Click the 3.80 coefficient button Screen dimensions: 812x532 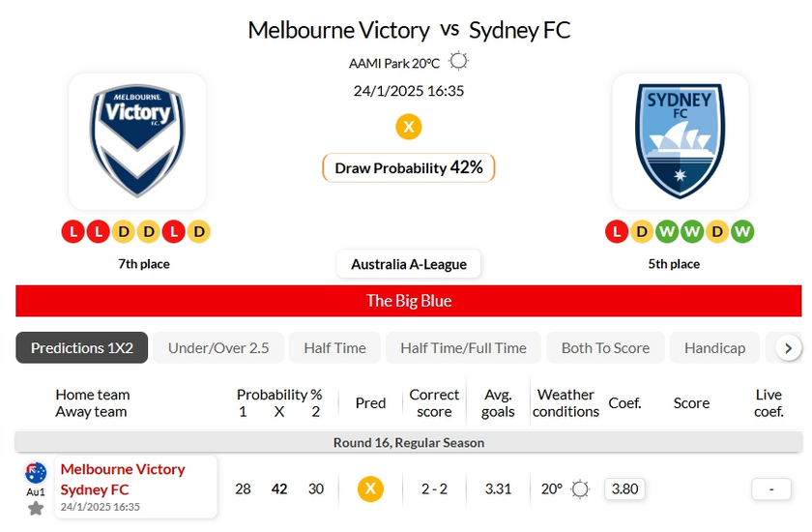tap(625, 488)
